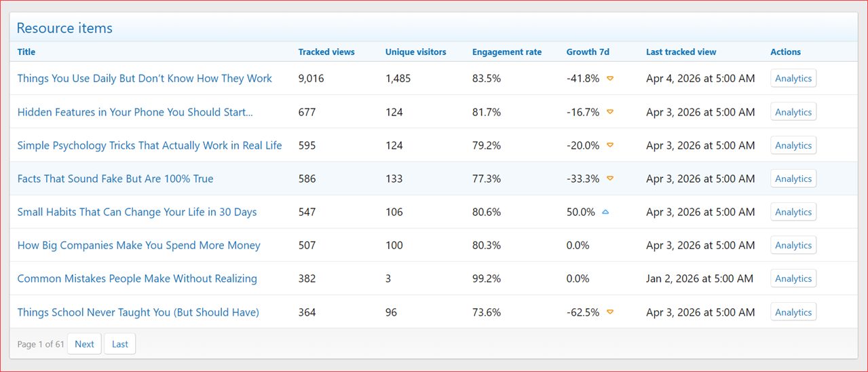Select the 507 tracked views value
Image resolution: width=868 pixels, height=372 pixels.
pos(307,245)
